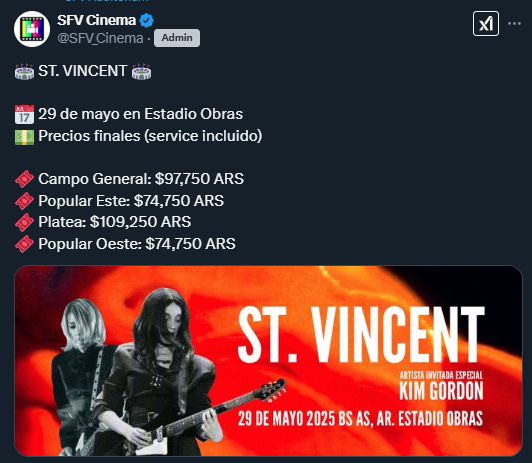Image resolution: width=532 pixels, height=463 pixels.
Task: Open the three-dot more options menu
Action: pyautogui.click(x=514, y=23)
